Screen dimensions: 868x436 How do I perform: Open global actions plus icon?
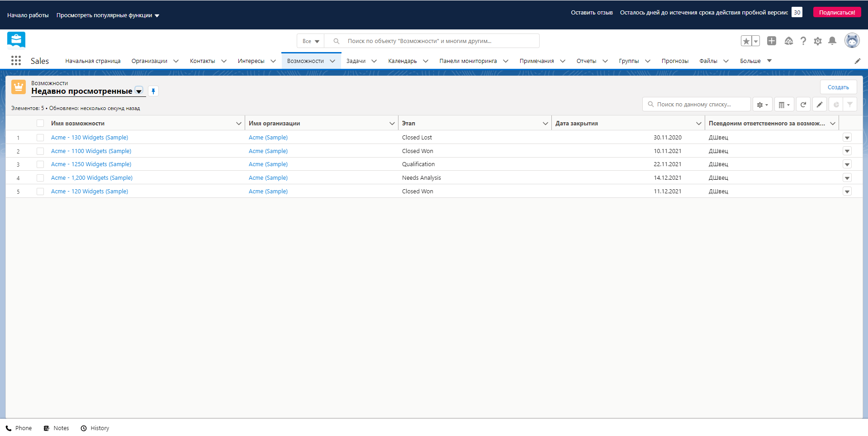click(x=772, y=41)
